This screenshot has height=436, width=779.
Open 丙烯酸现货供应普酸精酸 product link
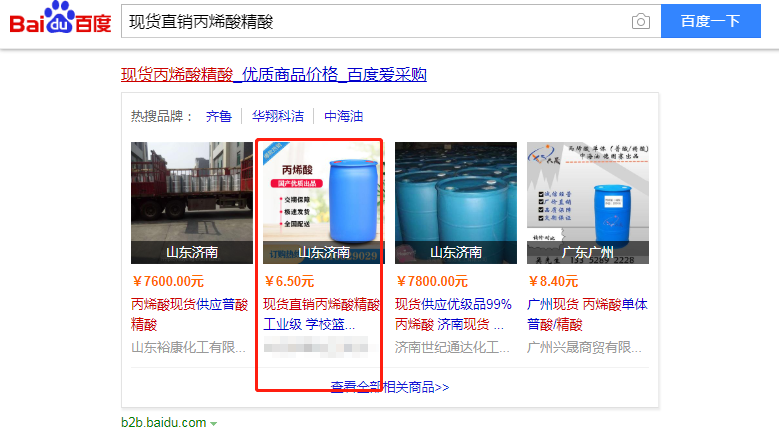tap(189, 314)
